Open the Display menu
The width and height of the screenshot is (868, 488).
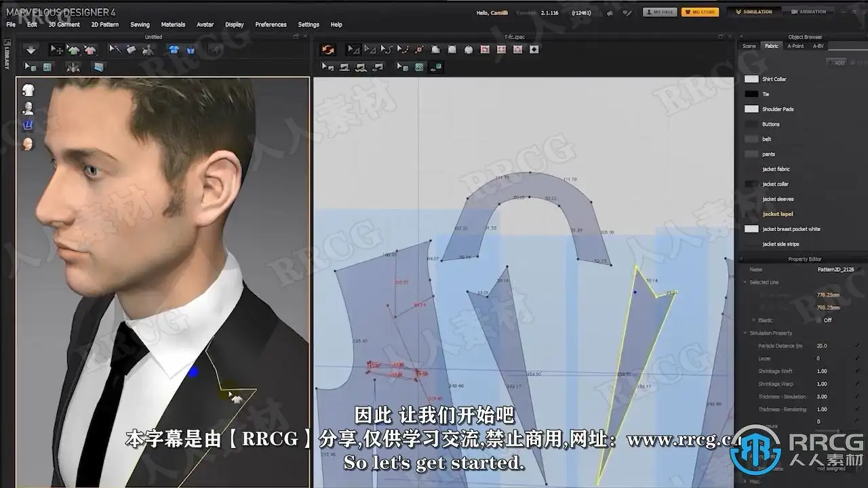click(x=235, y=24)
